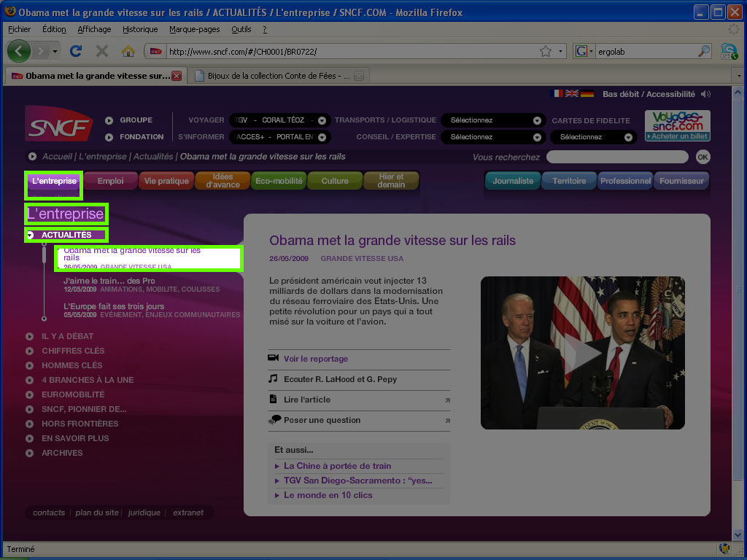The width and height of the screenshot is (747, 560).
Task: Open the Fichier menu
Action: pyautogui.click(x=19, y=29)
